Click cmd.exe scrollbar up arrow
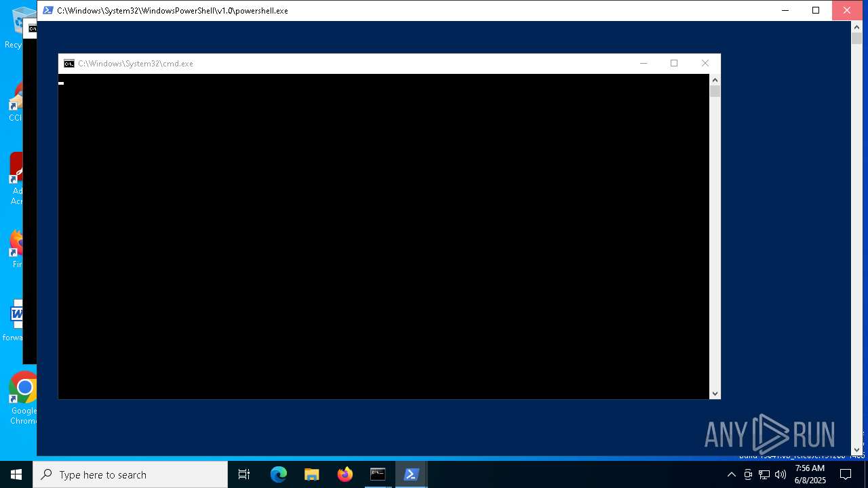The height and width of the screenshot is (488, 868). point(715,80)
